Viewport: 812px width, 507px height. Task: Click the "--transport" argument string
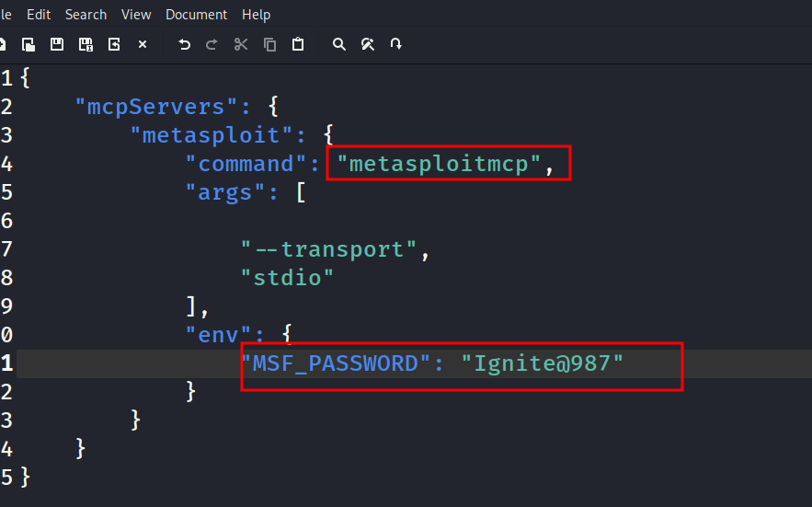[329, 249]
